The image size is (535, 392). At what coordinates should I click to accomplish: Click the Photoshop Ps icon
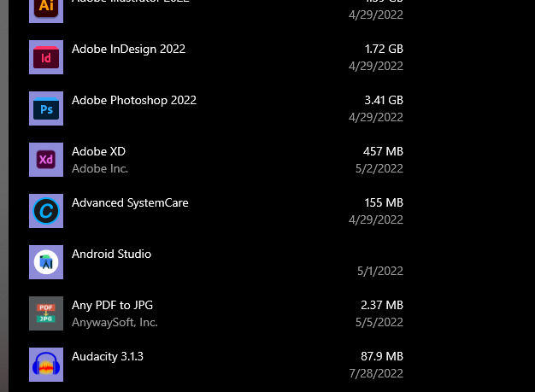[46, 108]
